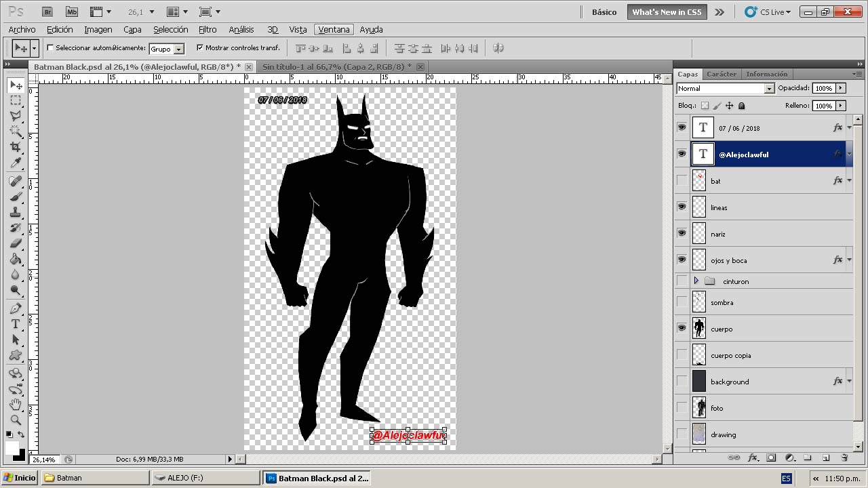868x488 pixels.
Task: Expand the cinturon layer group
Action: pos(696,281)
